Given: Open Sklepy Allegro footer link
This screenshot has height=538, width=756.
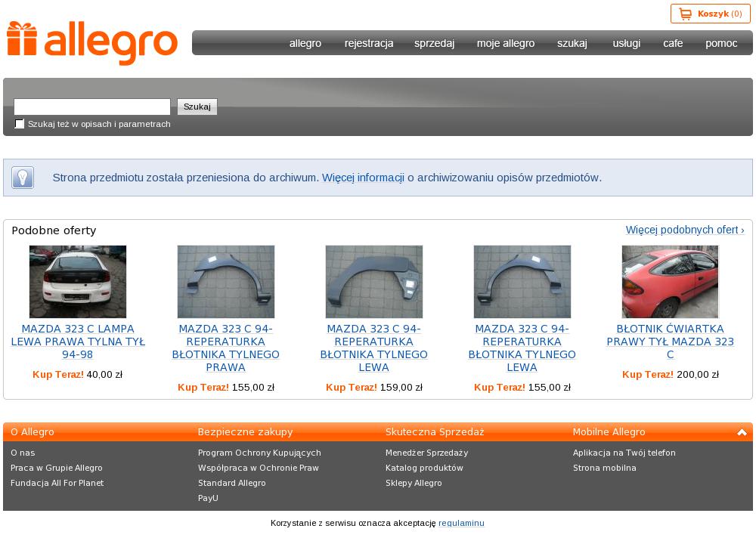Looking at the screenshot, I should 414,483.
